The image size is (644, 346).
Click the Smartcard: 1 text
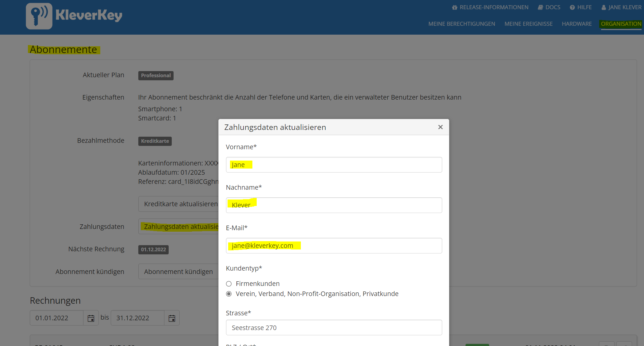click(x=157, y=118)
